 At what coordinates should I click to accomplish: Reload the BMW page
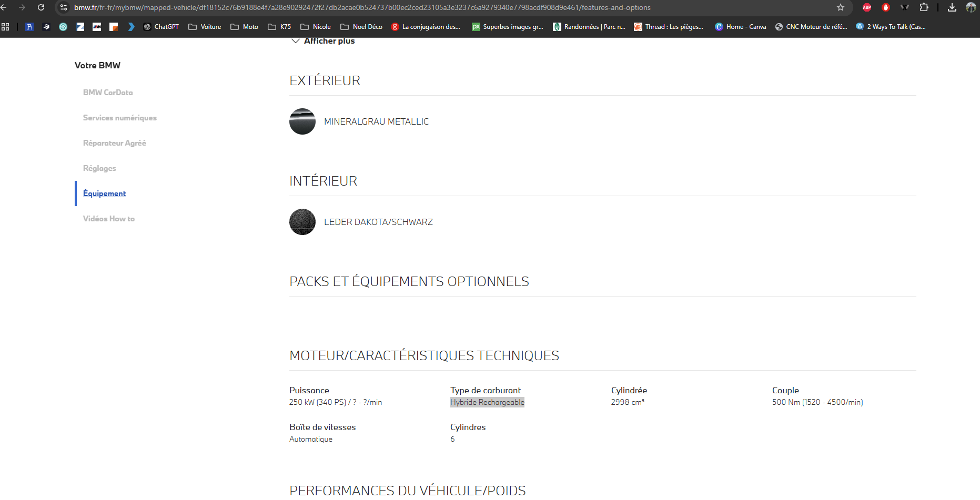pyautogui.click(x=41, y=7)
